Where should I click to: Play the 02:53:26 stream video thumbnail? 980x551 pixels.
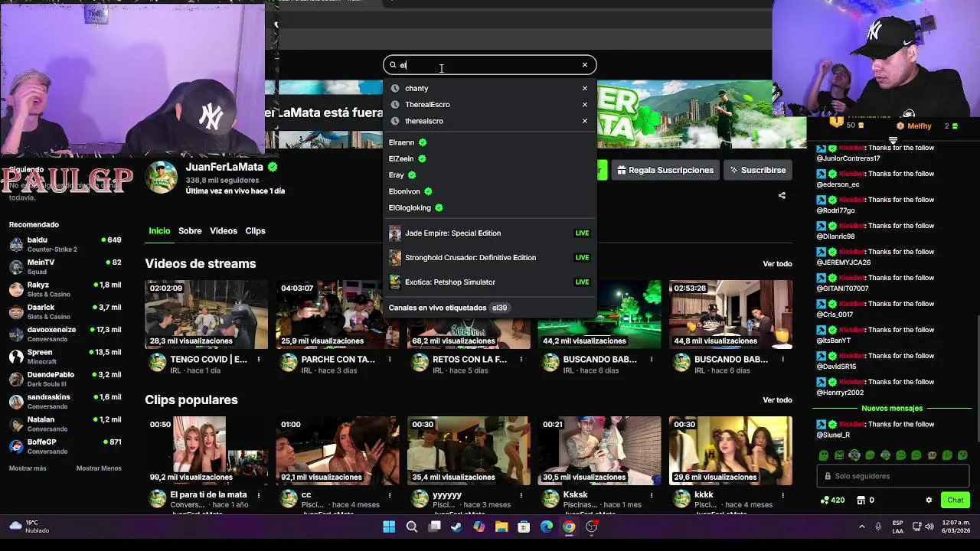click(x=730, y=315)
